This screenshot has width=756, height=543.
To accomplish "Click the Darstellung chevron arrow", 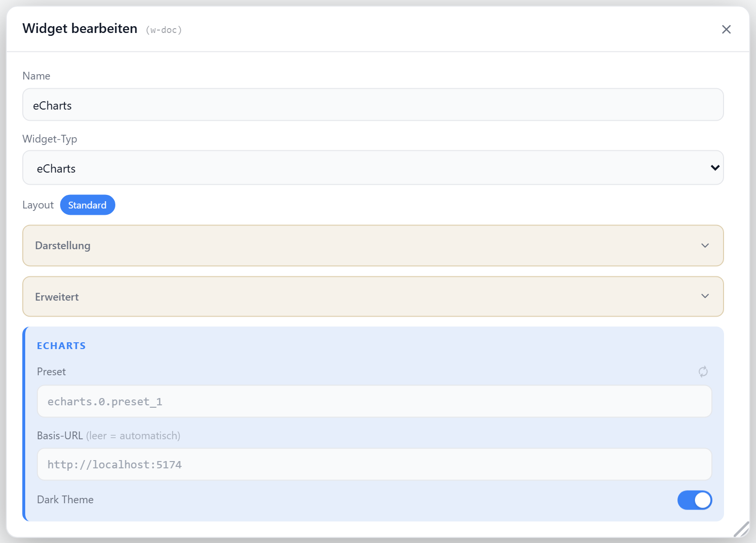I will pos(705,246).
